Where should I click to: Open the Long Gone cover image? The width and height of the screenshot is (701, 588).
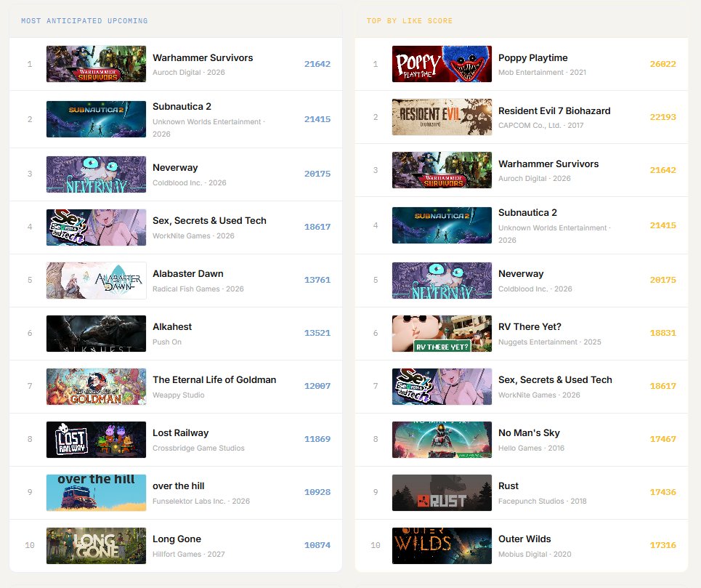point(96,546)
